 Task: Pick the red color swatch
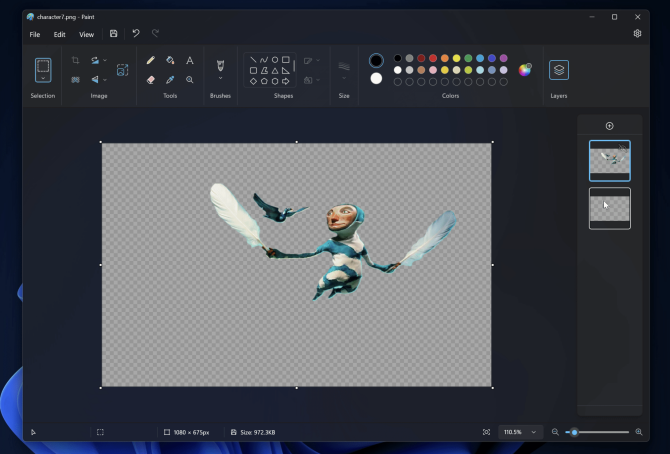(433, 58)
